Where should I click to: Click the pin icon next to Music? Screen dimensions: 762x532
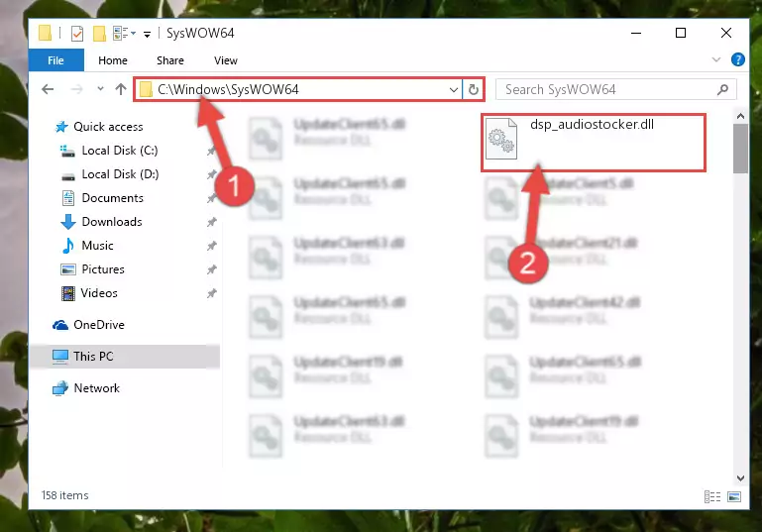[211, 246]
